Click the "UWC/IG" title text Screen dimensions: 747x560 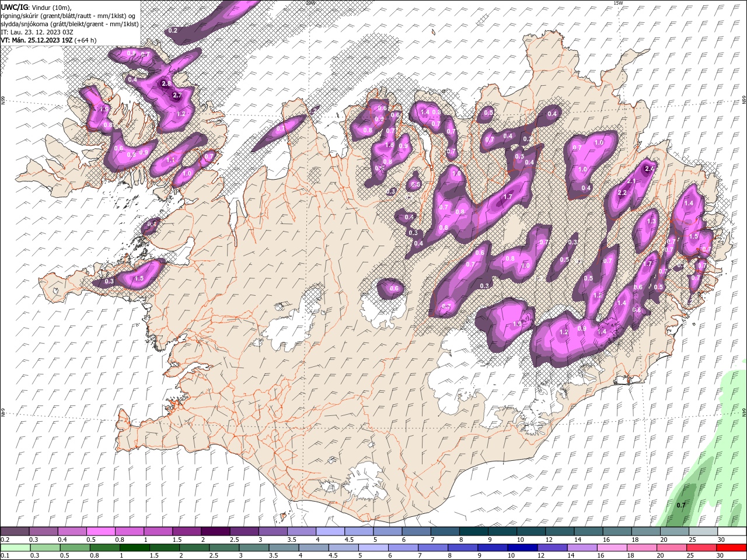15,7
